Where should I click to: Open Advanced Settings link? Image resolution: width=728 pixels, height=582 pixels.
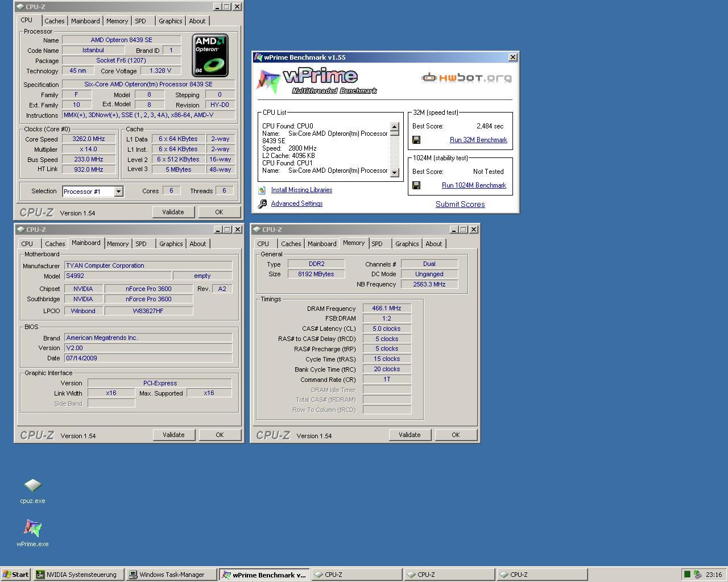(297, 203)
